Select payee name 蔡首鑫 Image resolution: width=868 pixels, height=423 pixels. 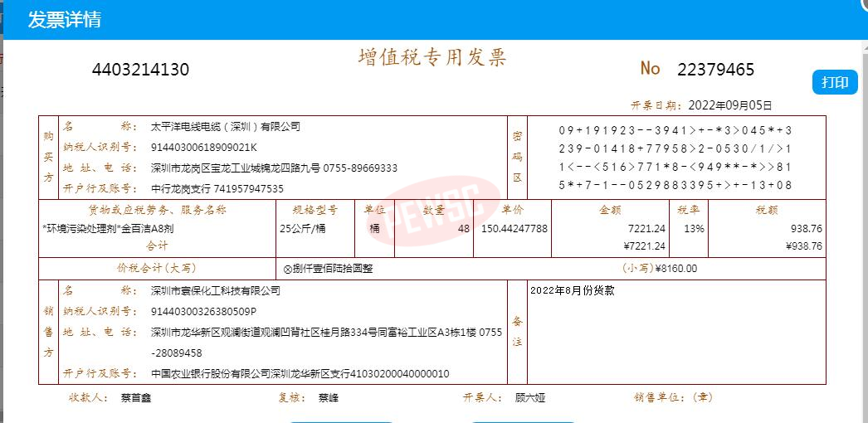tap(135, 397)
